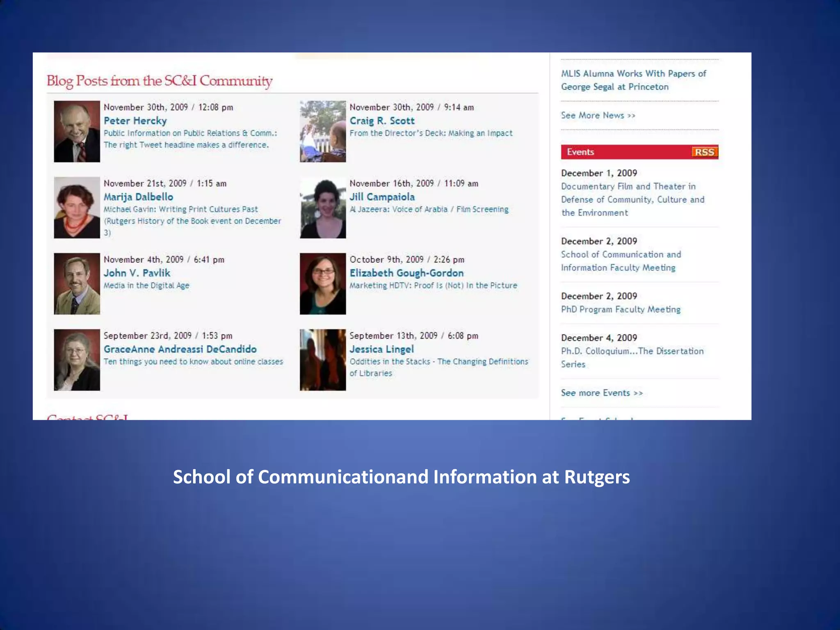Click the slide caption about Rutgers
The height and width of the screenshot is (630, 840).
point(401,477)
